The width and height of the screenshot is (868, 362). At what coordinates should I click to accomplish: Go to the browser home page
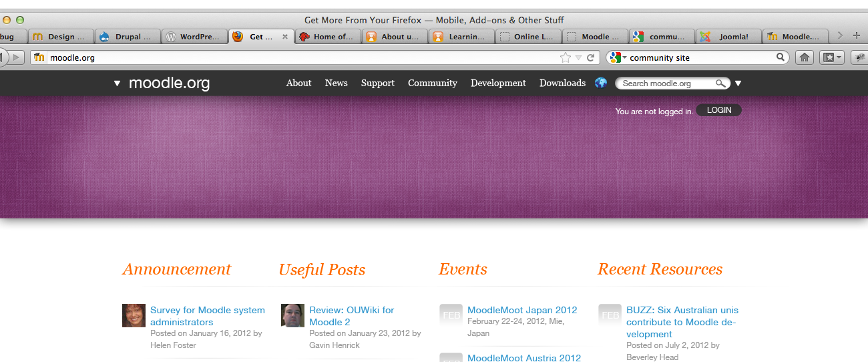pos(805,57)
